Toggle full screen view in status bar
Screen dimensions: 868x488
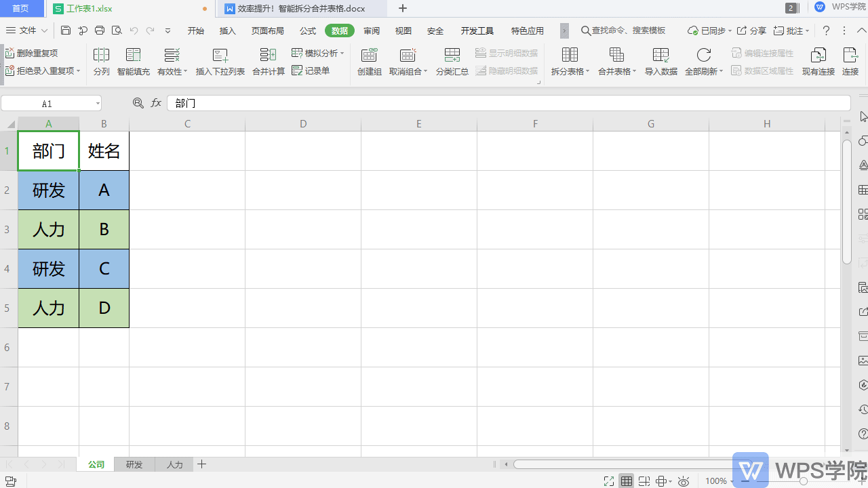(608, 481)
